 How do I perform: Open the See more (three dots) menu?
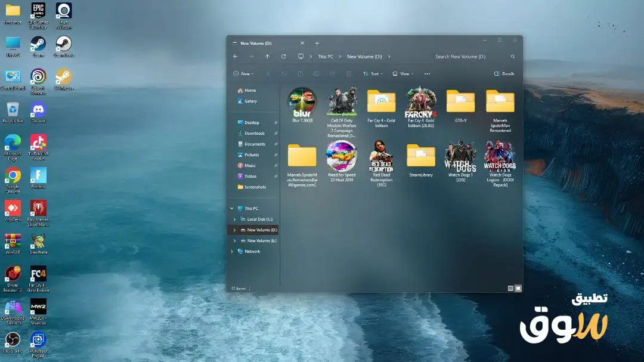click(427, 74)
